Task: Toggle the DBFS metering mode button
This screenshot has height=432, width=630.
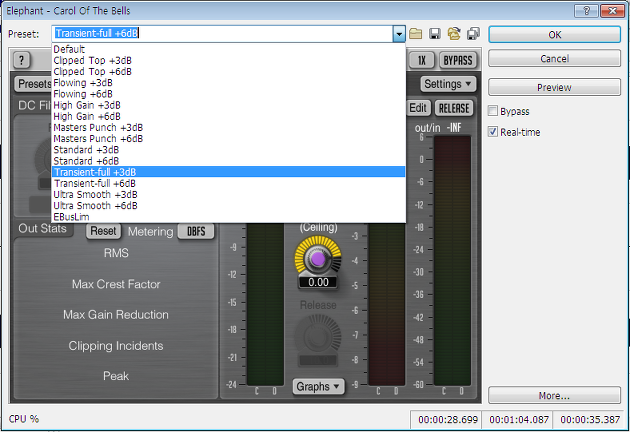Action: pos(196,231)
